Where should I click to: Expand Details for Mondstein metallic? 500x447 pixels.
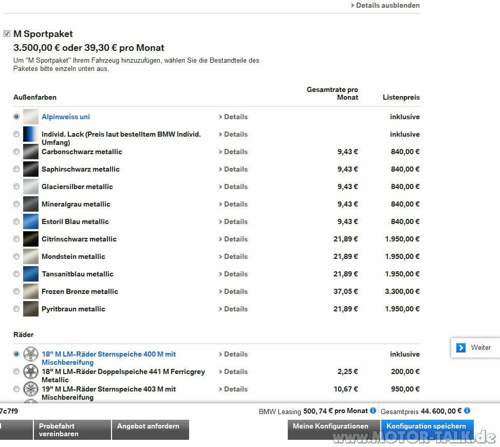point(233,257)
